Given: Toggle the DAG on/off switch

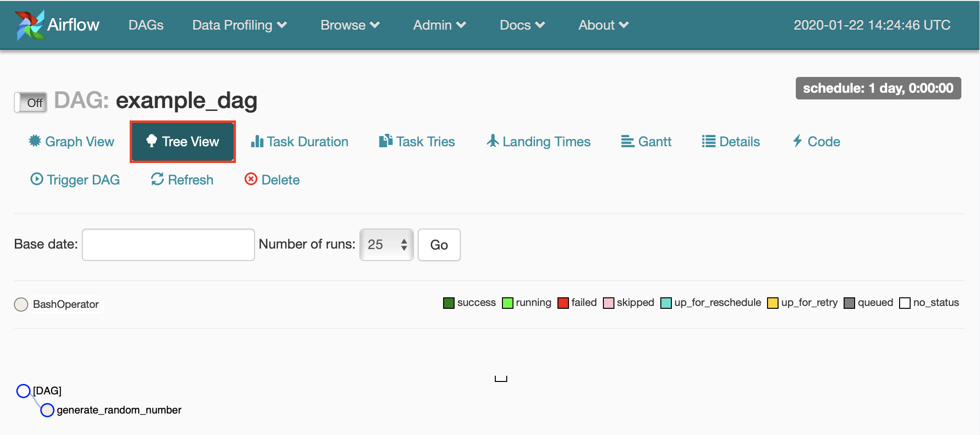Looking at the screenshot, I should click(30, 102).
